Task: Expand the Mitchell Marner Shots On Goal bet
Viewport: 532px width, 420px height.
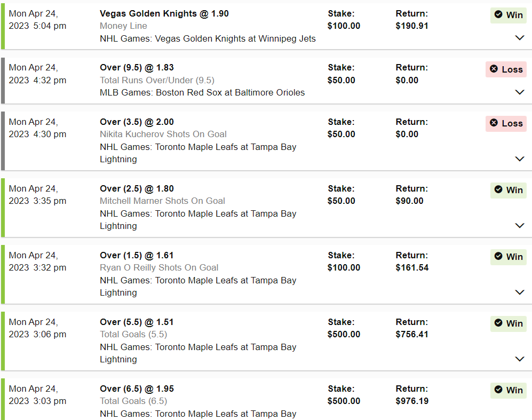Action: [x=520, y=225]
